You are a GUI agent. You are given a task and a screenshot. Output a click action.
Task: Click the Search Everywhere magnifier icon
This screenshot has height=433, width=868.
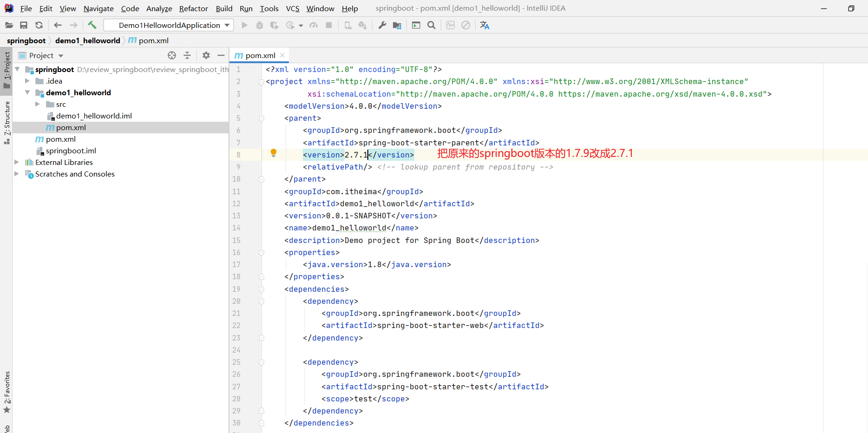coord(431,25)
